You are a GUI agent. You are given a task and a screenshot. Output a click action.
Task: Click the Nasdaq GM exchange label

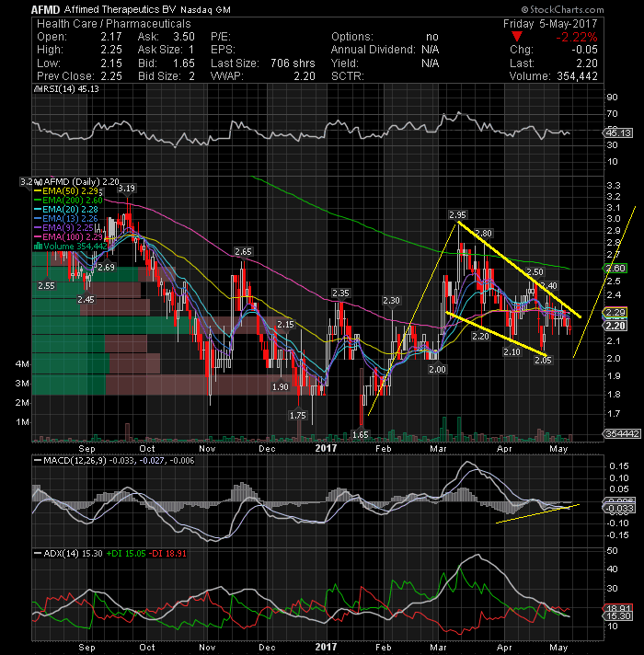pyautogui.click(x=206, y=10)
